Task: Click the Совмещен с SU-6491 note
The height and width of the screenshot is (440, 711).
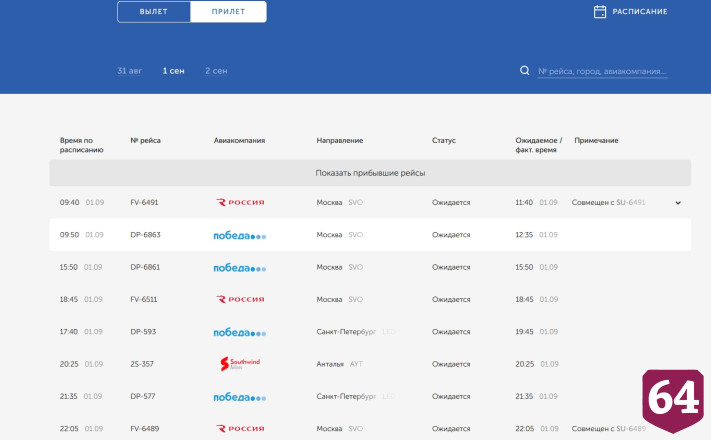Action: (608, 202)
